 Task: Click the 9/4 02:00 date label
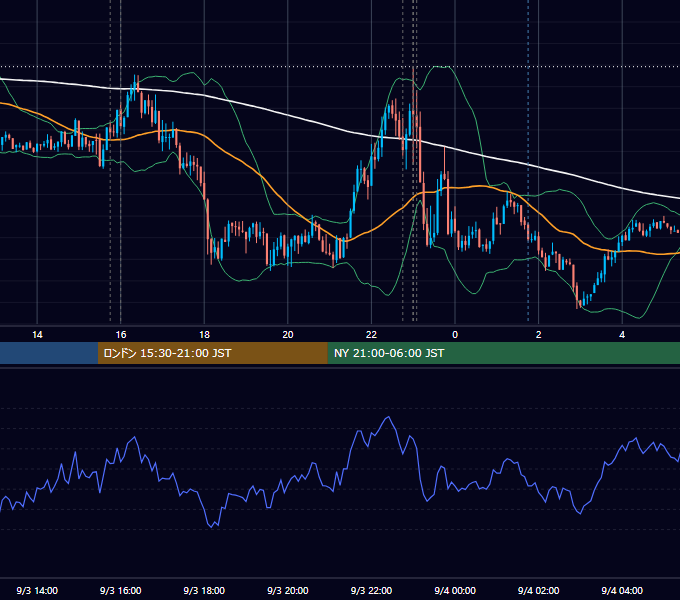(539, 590)
